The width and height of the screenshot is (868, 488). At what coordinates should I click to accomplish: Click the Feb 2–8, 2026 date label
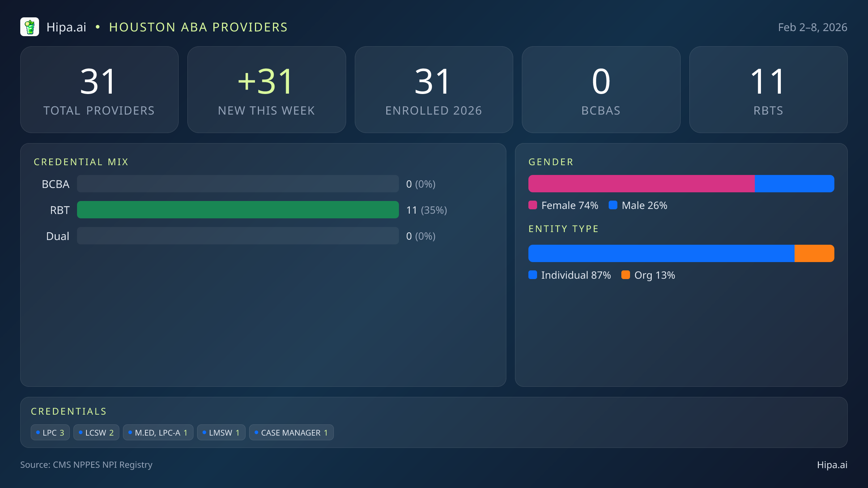(x=812, y=27)
